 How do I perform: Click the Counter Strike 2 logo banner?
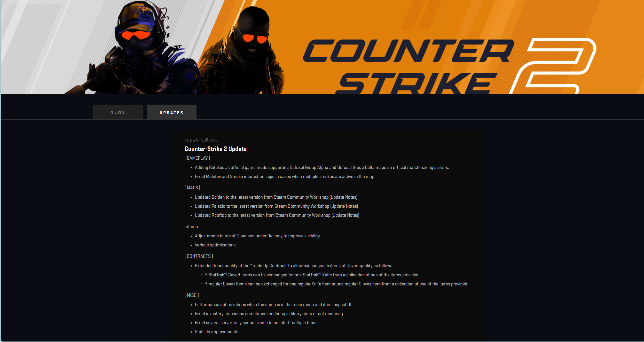322,47
